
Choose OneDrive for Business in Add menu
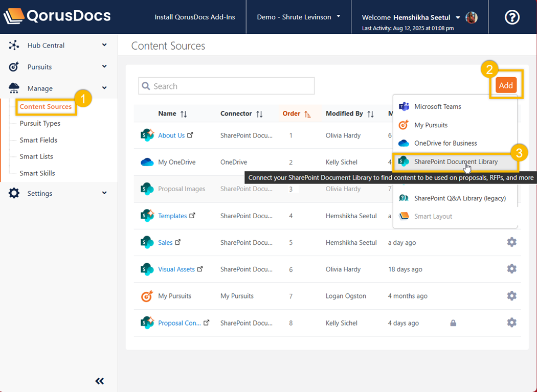click(x=445, y=143)
